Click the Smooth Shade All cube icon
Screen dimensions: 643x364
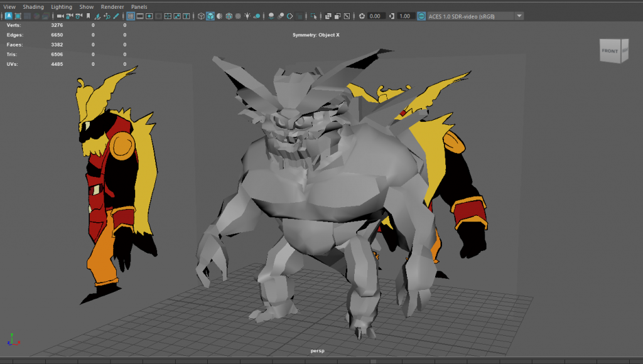tap(210, 16)
